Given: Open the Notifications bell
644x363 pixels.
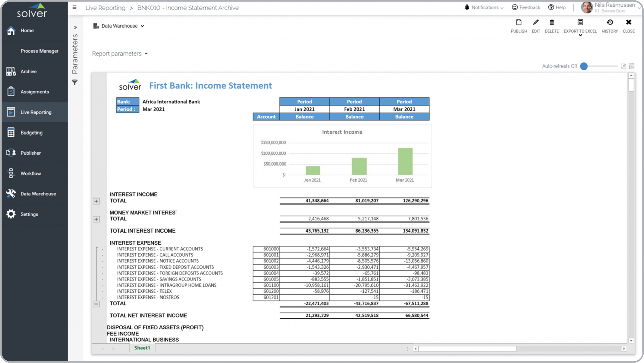Looking at the screenshot, I should (467, 7).
